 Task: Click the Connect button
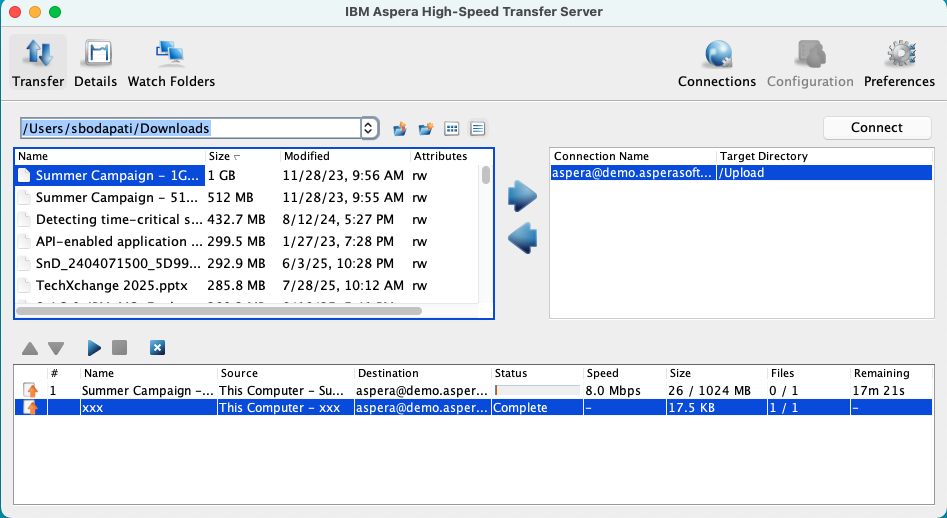point(877,127)
